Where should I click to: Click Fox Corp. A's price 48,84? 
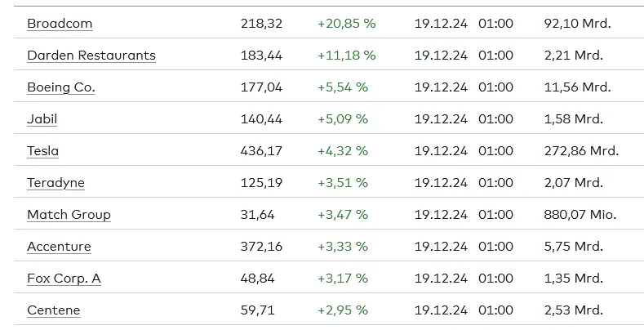257,279
